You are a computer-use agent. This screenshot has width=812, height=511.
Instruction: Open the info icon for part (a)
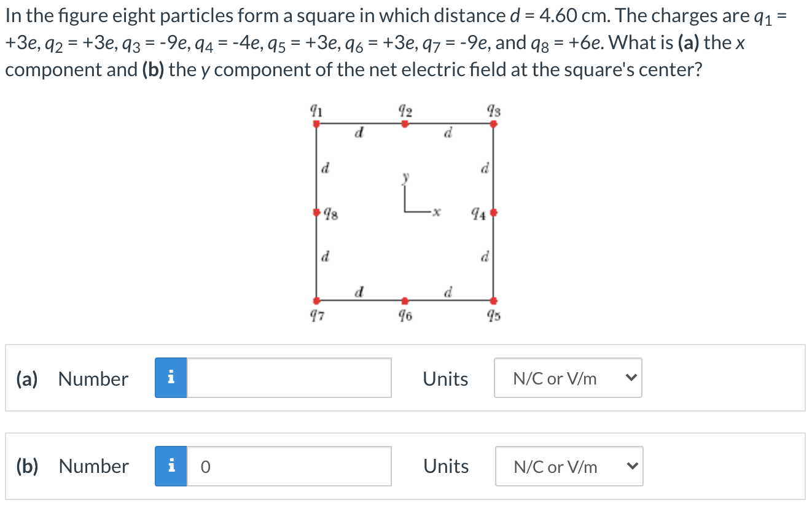point(171,378)
